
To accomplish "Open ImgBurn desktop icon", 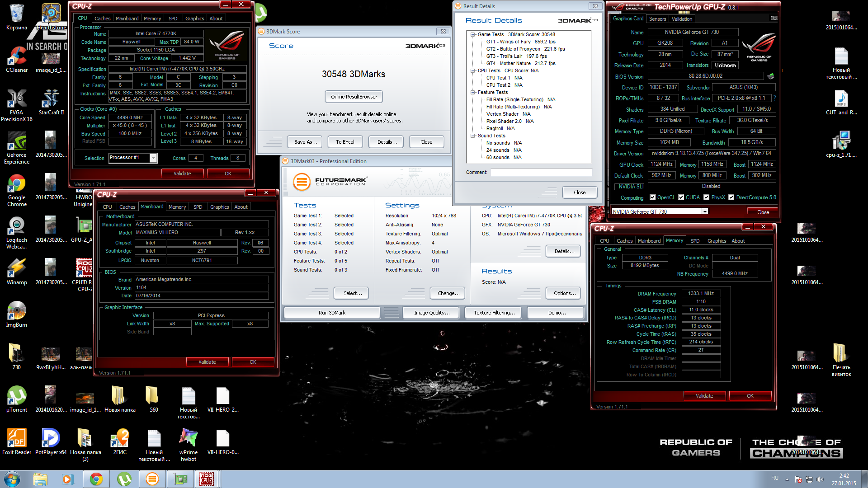I will [x=17, y=314].
